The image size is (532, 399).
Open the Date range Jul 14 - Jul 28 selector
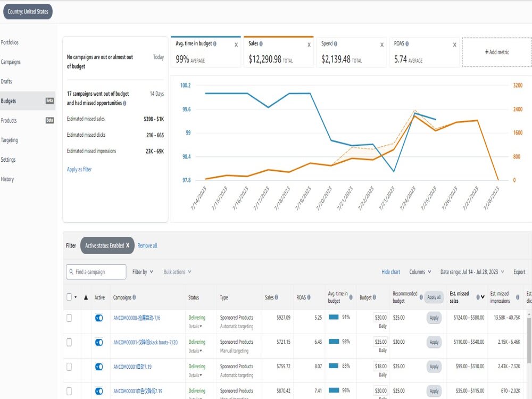[x=472, y=272]
